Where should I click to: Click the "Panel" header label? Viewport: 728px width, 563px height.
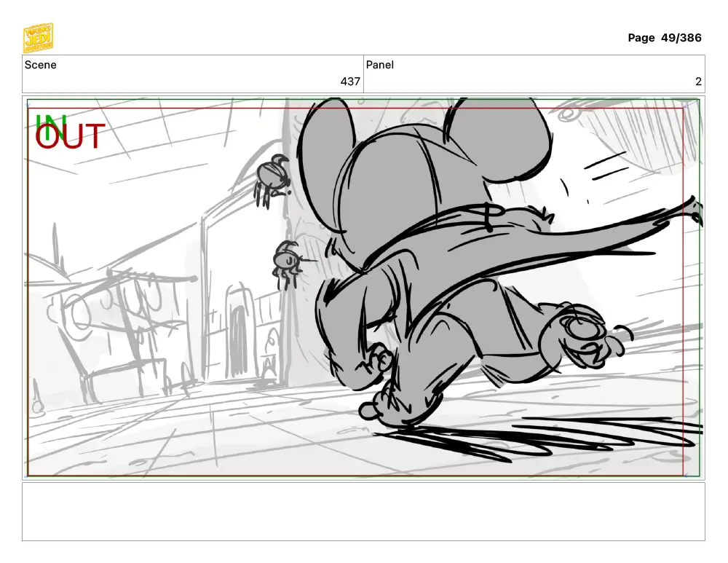[380, 65]
